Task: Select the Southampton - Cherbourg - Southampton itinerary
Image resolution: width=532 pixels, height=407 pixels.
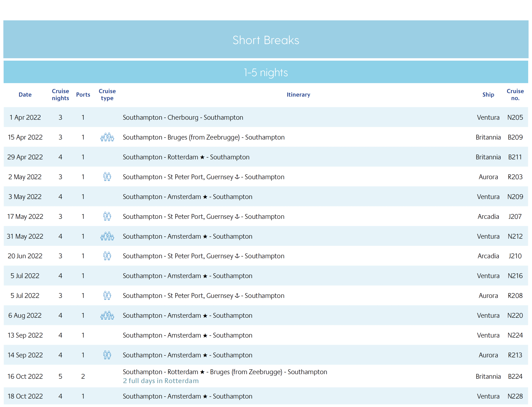Action: tap(183, 117)
